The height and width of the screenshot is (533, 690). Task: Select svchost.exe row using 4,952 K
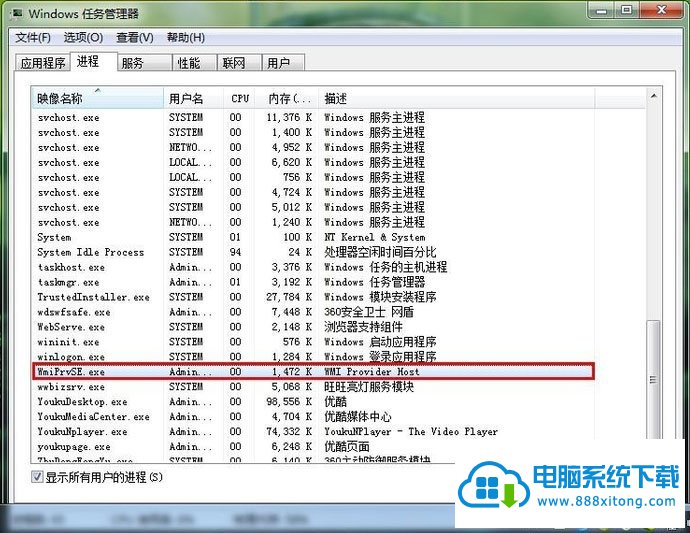[x=313, y=147]
